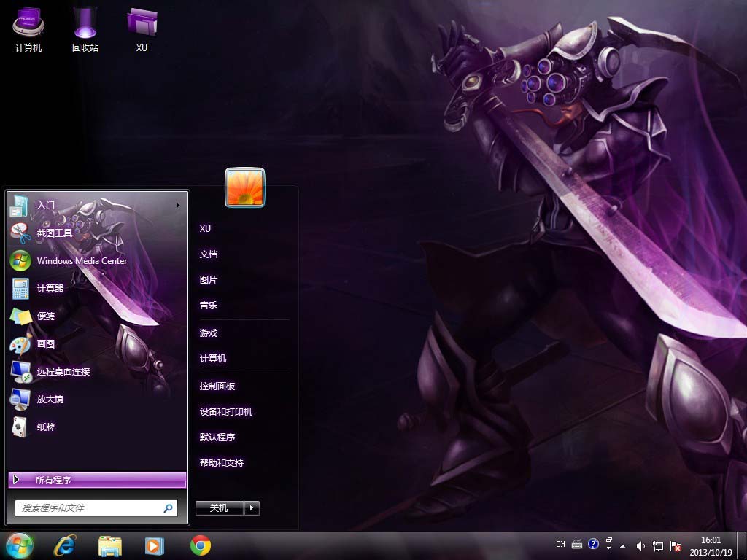Show hidden system tray icons
Screen dimensions: 747x560
click(622, 545)
